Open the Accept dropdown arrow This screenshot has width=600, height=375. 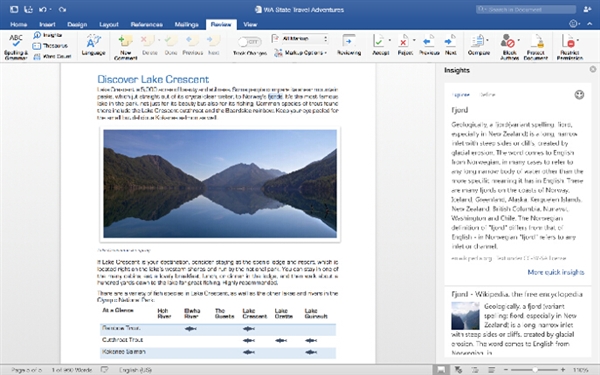point(390,40)
